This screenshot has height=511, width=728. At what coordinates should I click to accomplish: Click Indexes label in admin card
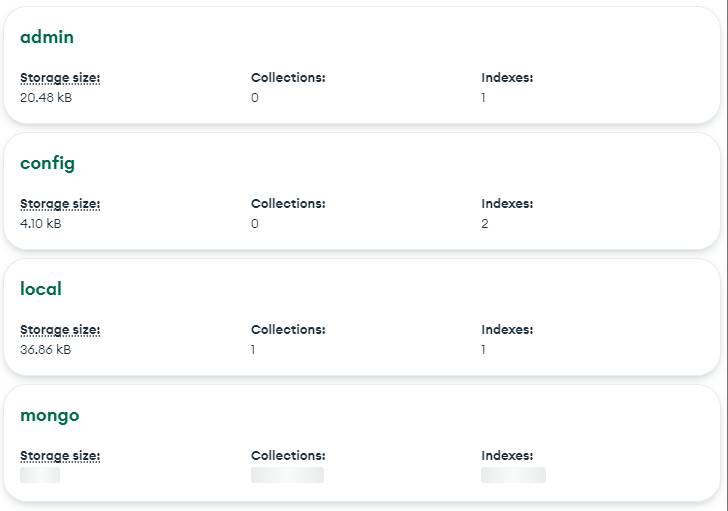[507, 78]
